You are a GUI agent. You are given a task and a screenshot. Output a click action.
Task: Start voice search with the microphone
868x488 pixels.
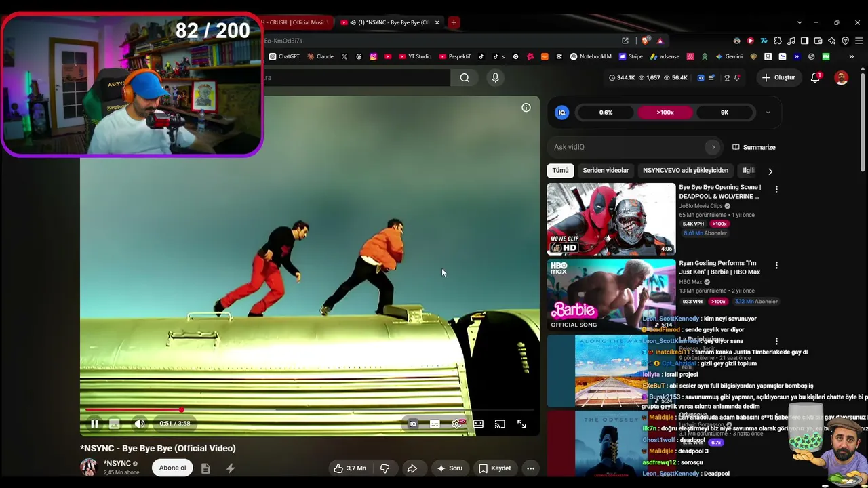point(495,77)
